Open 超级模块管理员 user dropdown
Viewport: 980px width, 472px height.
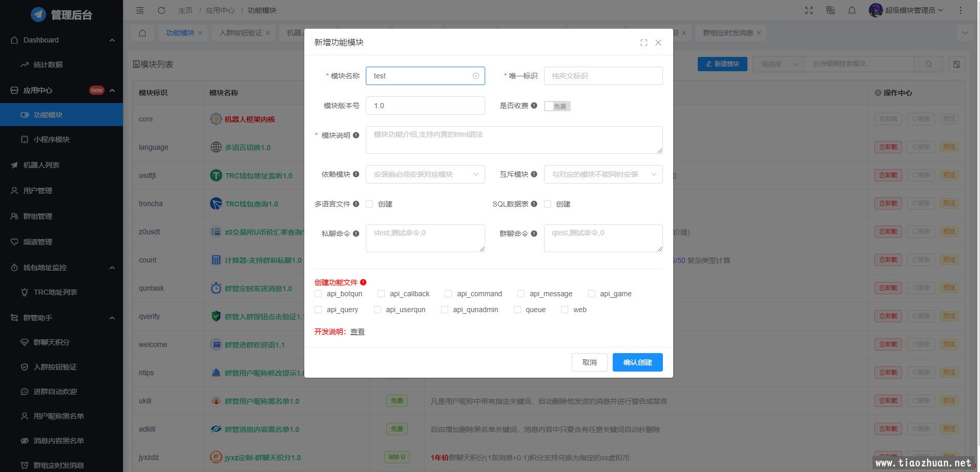pyautogui.click(x=907, y=10)
